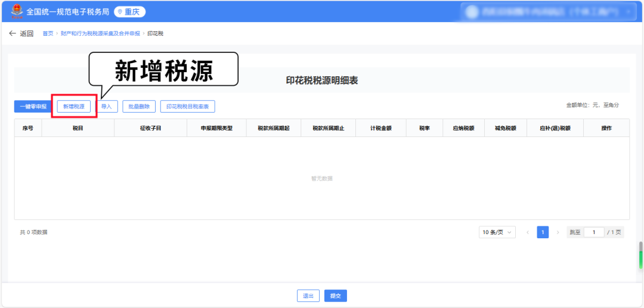
Task: Go to the next page arrow
Action: tap(558, 232)
